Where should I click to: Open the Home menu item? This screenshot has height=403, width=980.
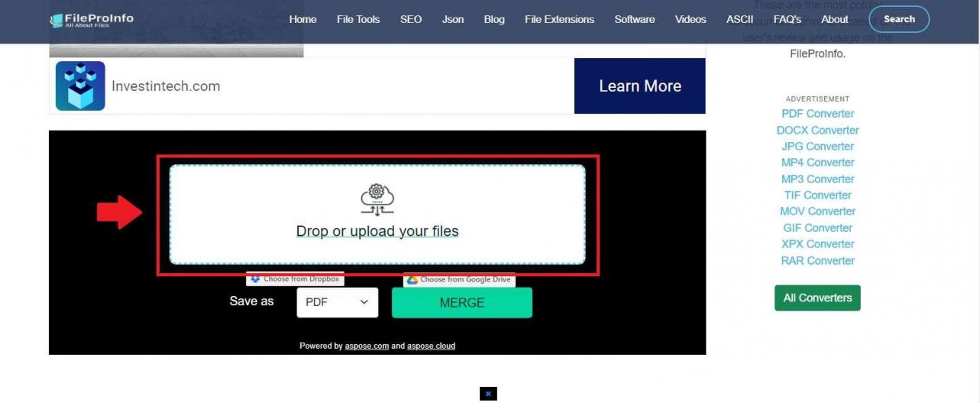tap(302, 19)
